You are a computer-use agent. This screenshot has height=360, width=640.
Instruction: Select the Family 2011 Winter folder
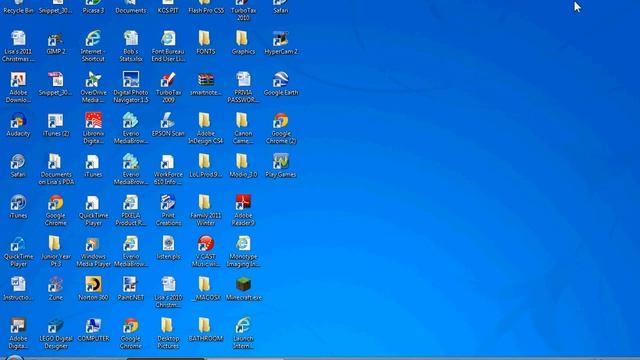tap(205, 210)
